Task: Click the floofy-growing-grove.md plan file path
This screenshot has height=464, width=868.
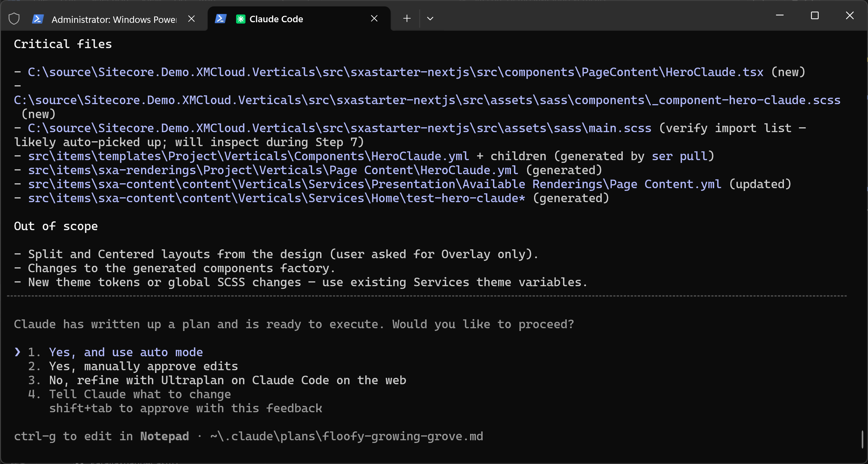Action: click(x=346, y=436)
